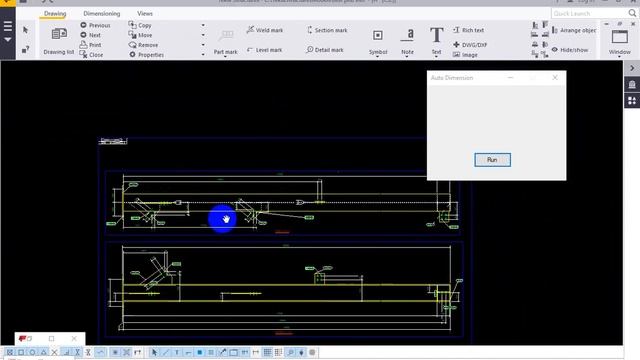Toggle the X intersection snap switch
The height and width of the screenshot is (360, 640).
coord(54,352)
